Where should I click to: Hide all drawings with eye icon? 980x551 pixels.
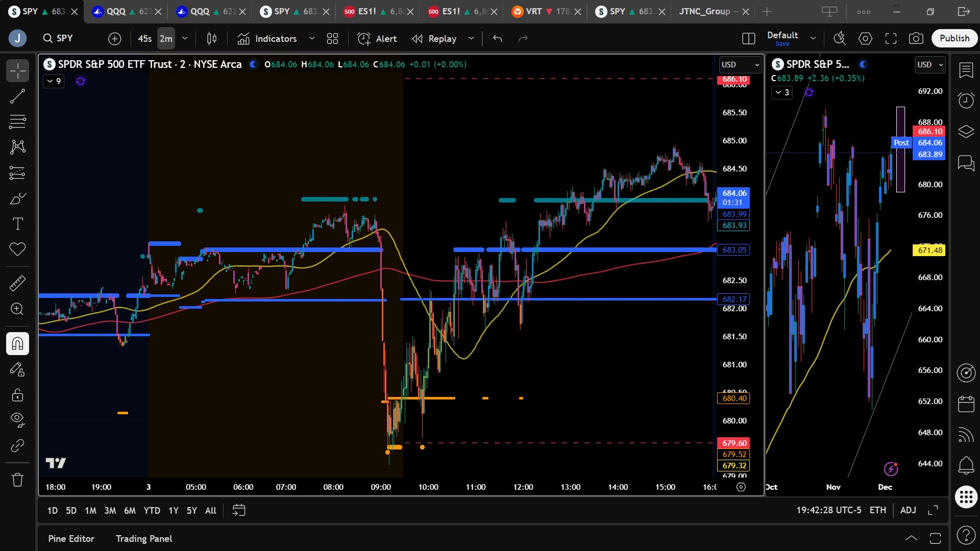[x=17, y=419]
